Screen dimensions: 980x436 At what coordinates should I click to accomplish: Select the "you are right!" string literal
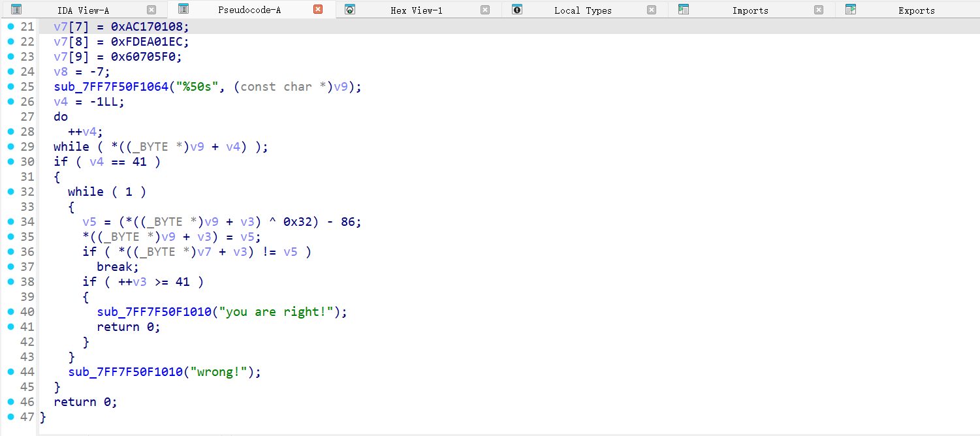pyautogui.click(x=279, y=312)
